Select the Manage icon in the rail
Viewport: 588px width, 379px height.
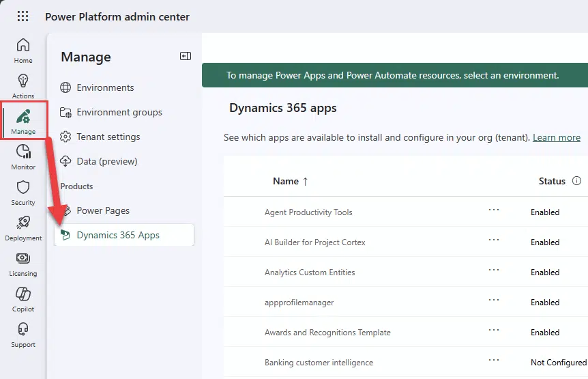[x=23, y=122]
